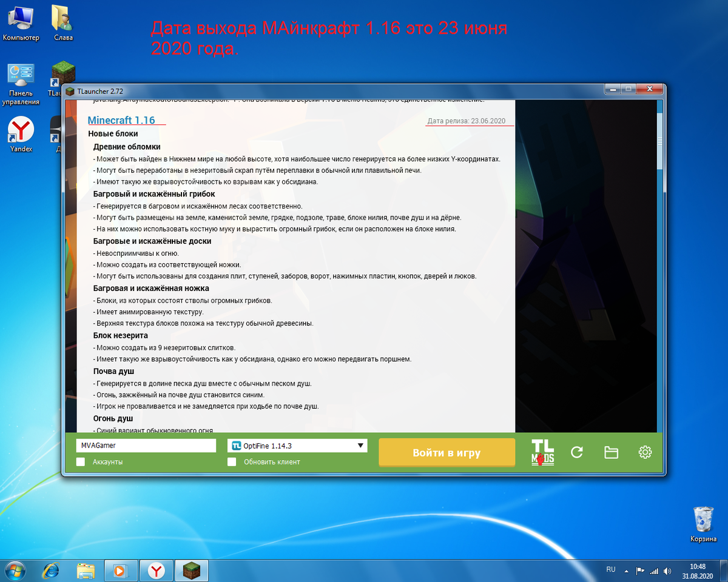The width and height of the screenshot is (728, 582).
Task: Open Windows Explorer from the taskbar
Action: pyautogui.click(x=86, y=570)
